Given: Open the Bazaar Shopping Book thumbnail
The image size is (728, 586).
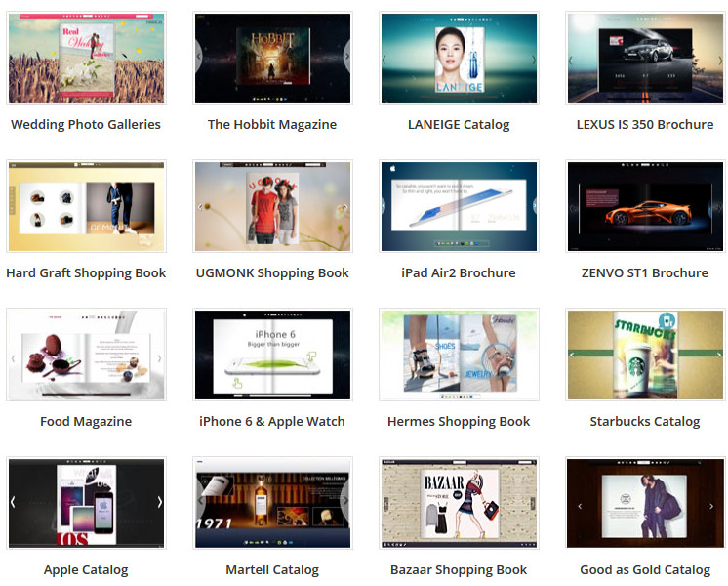Looking at the screenshot, I should pyautogui.click(x=459, y=503).
